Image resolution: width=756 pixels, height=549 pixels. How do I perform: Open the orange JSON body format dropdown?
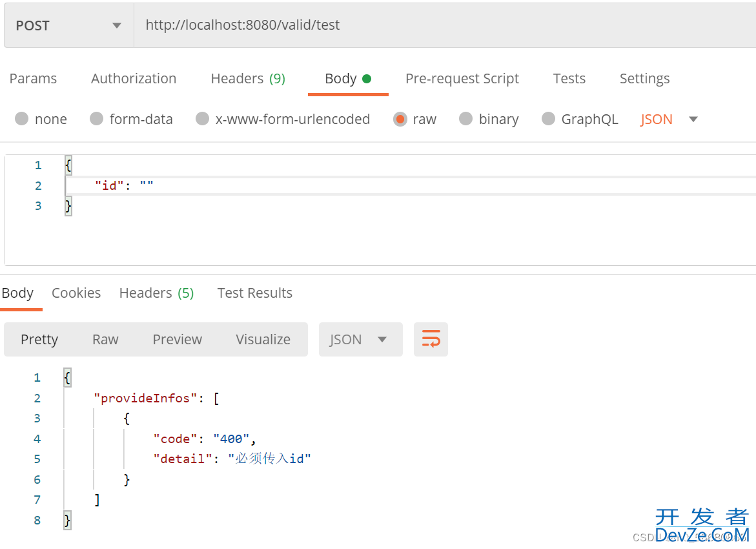pyautogui.click(x=669, y=119)
